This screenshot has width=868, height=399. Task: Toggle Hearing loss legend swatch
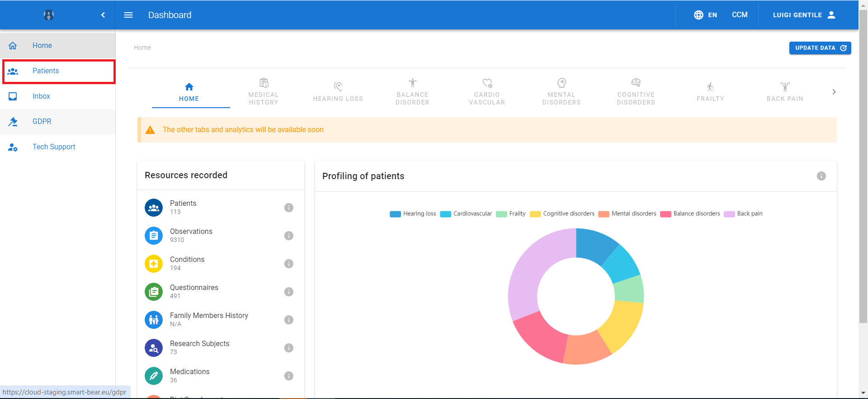point(396,214)
